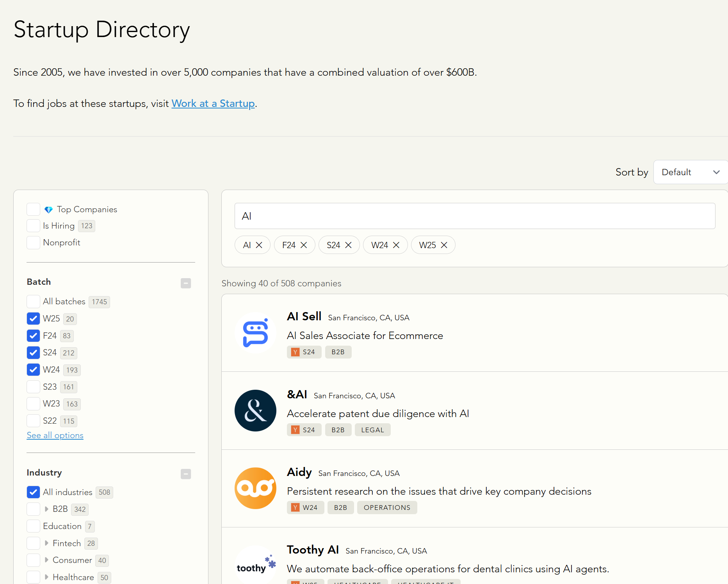Open the Sort by Default dropdown
Viewport: 728px width, 584px height.
[x=690, y=172]
